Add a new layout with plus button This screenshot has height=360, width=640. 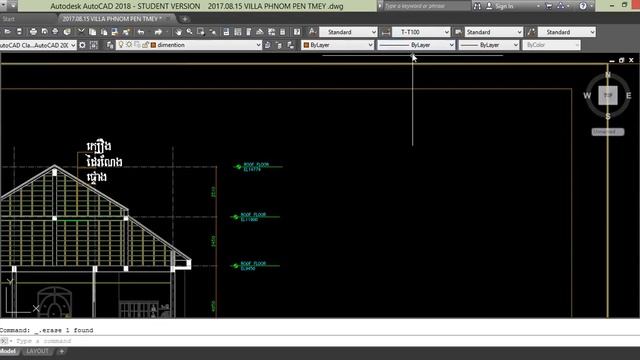62,351
